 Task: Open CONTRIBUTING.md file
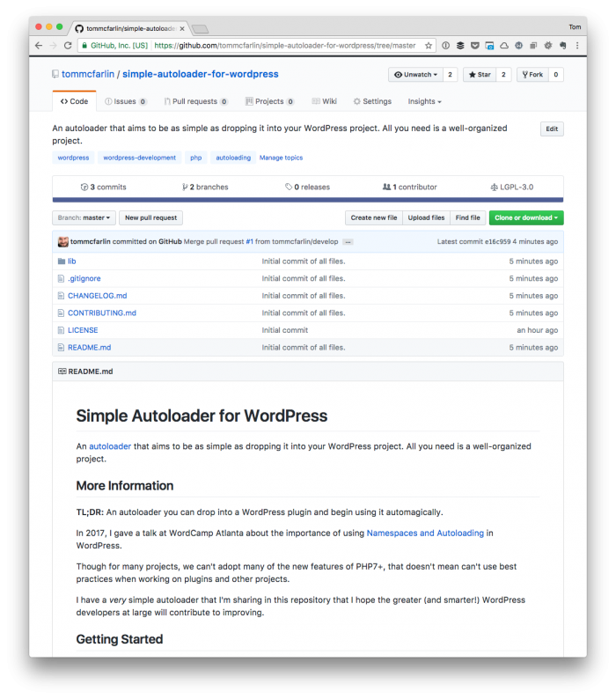[x=102, y=313]
